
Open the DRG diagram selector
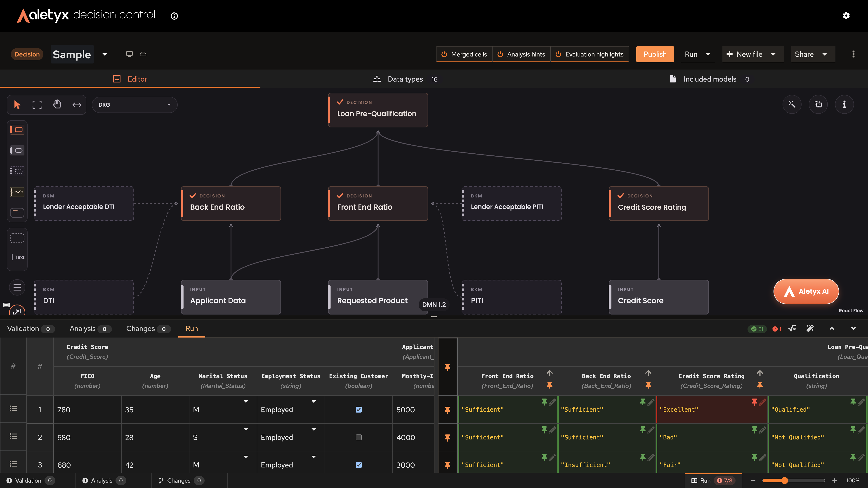pyautogui.click(x=134, y=105)
